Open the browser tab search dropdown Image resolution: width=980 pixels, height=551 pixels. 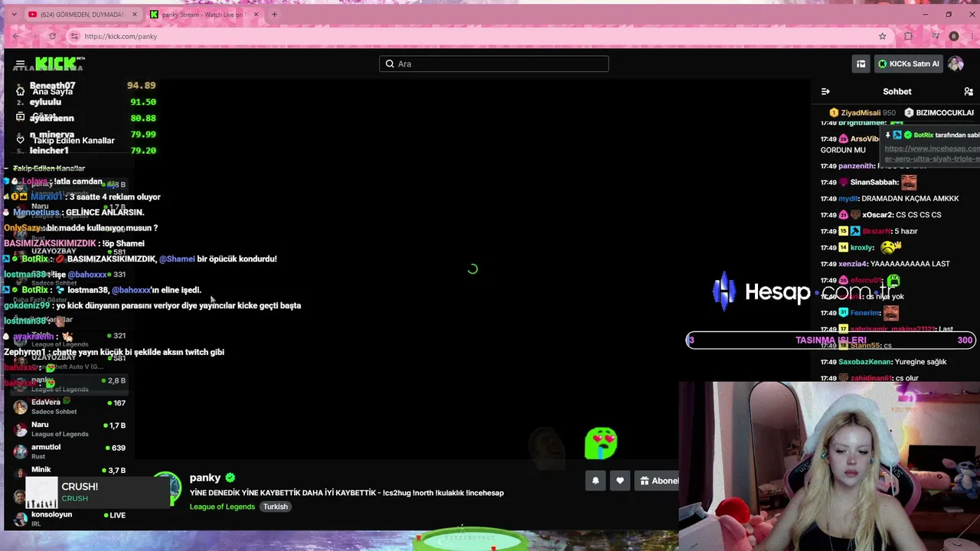click(x=14, y=15)
